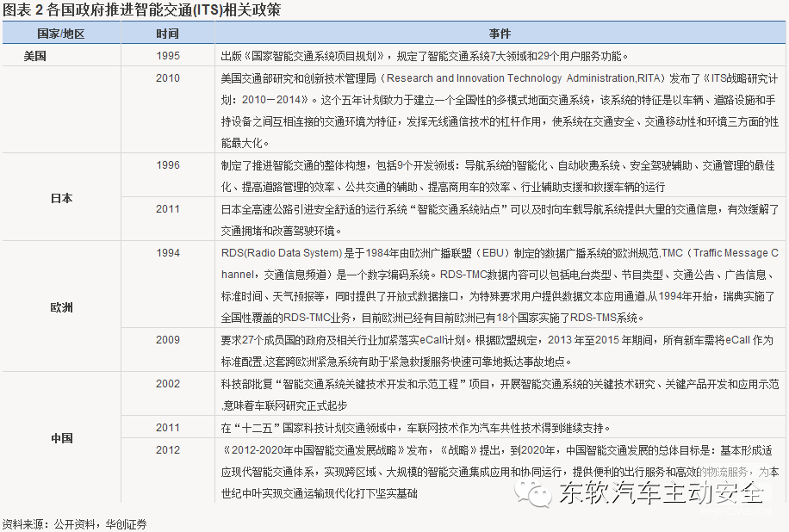
Task: Select the 1994 year cell
Action: click(168, 252)
